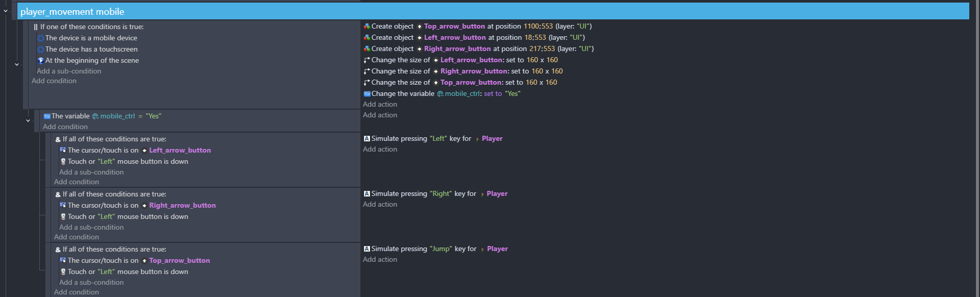The image size is (980, 297).
Task: Click the variable icon beside Change the variable mobile_ctrl
Action: (366, 94)
